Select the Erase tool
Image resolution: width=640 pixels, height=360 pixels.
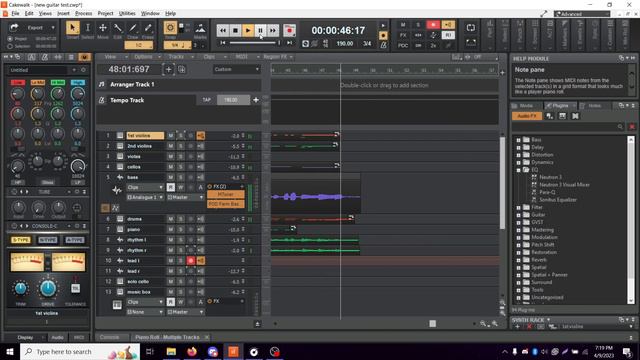[x=148, y=28]
